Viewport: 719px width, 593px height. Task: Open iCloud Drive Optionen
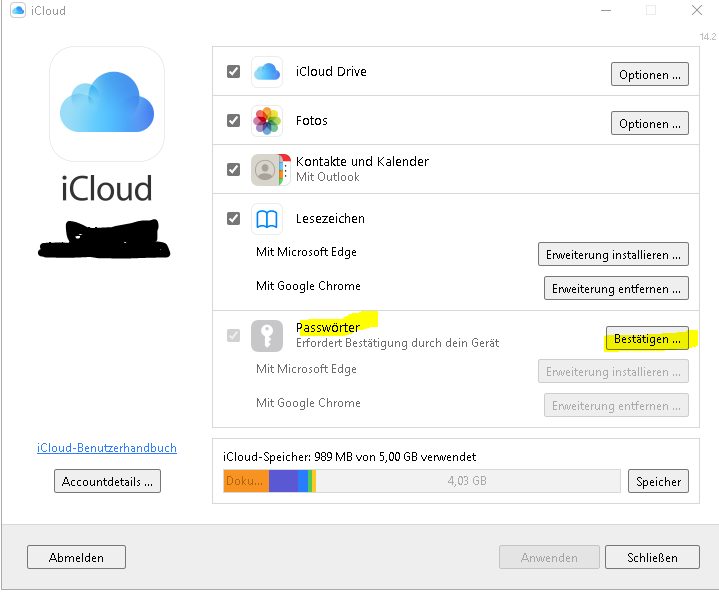pyautogui.click(x=649, y=74)
